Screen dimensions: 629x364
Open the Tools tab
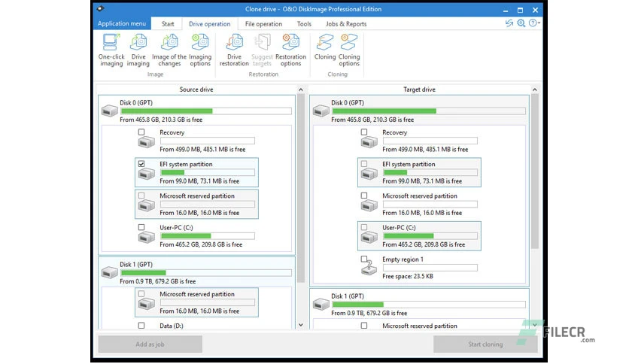coord(304,24)
